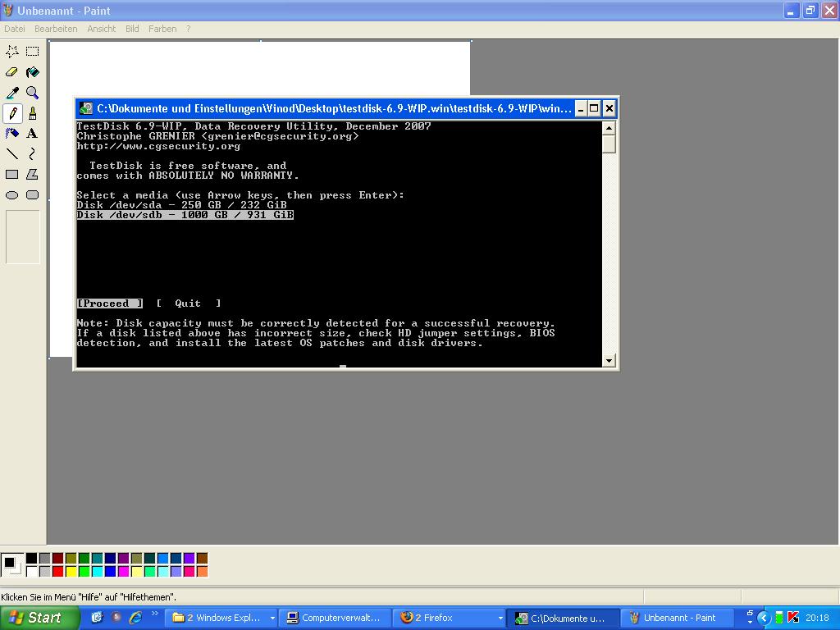Select the Rounded Rectangle tool

[x=33, y=195]
